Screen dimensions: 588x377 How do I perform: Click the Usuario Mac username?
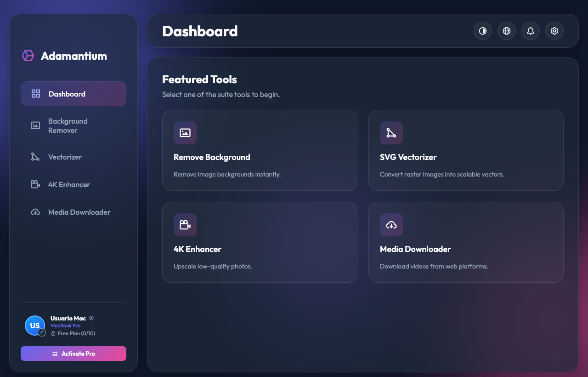[68, 318]
